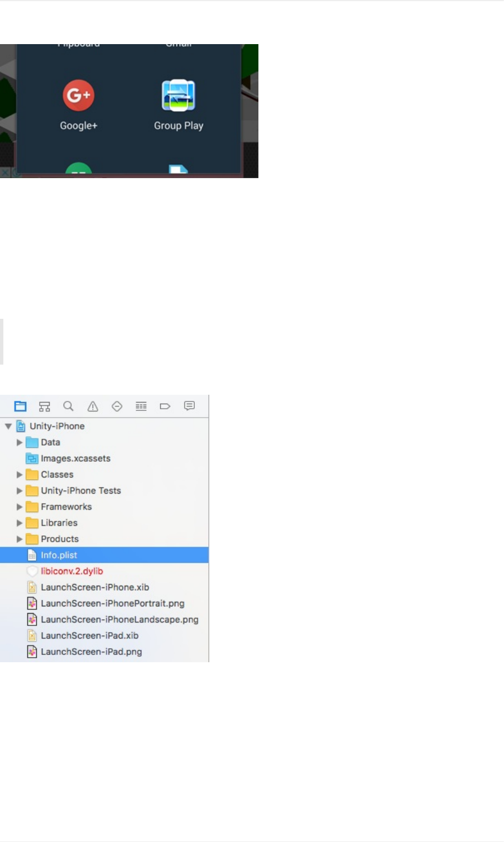This screenshot has height=842, width=504.
Task: Click the Images.xcassets asset catalog icon
Action: tap(32, 458)
